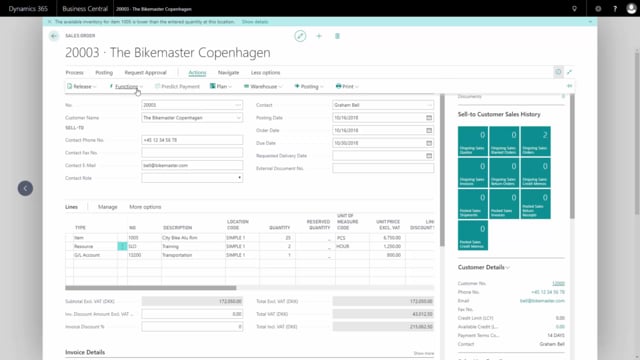
Task: Open the Navigate menu
Action: click(229, 73)
